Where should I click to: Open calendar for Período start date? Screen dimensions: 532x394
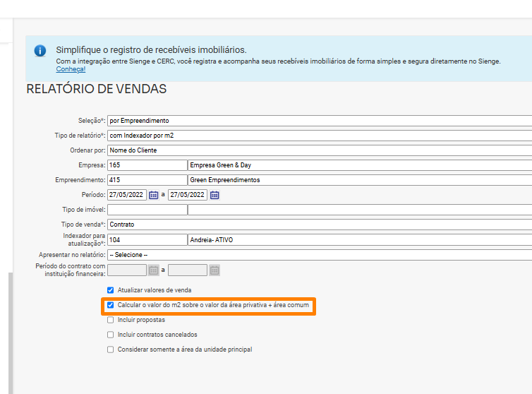click(154, 195)
